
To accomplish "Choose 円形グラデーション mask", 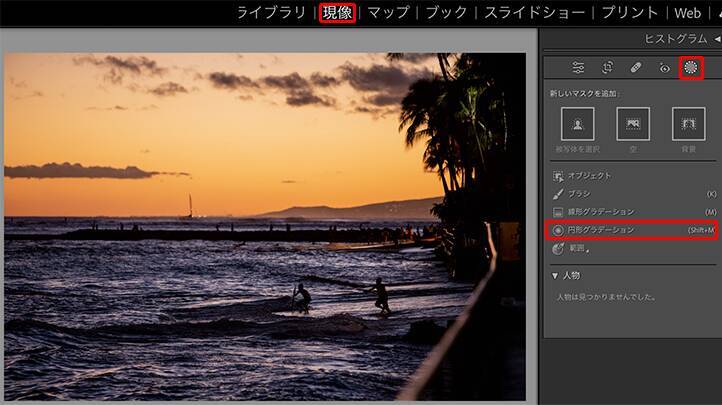I will (600, 230).
